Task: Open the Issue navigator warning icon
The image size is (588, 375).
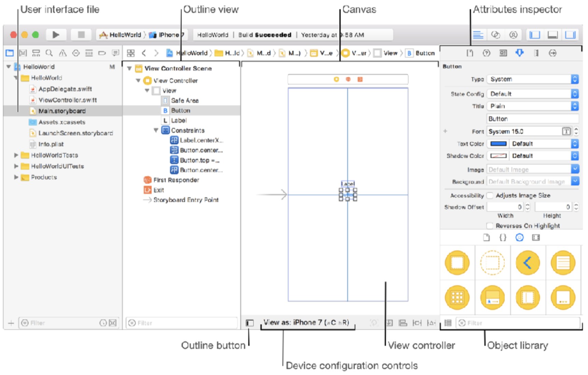Action: [62, 53]
